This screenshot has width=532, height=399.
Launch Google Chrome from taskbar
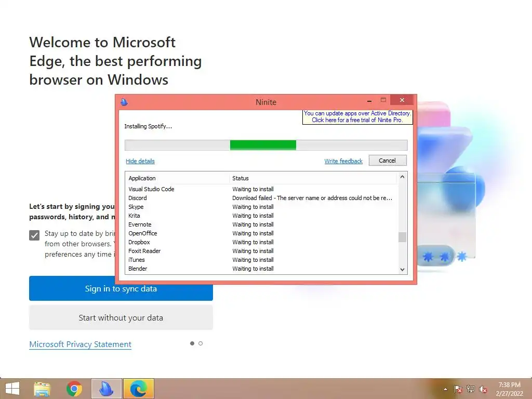point(74,389)
